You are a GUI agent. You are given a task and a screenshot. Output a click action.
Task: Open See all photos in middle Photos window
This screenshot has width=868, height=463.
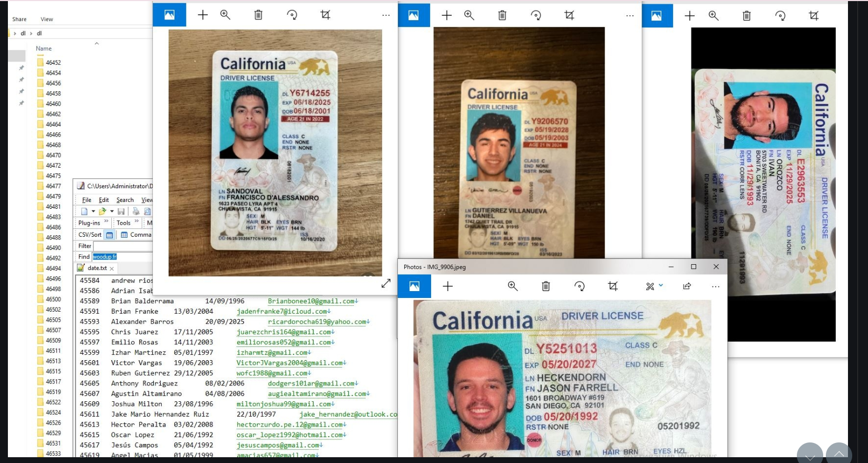[x=414, y=15]
